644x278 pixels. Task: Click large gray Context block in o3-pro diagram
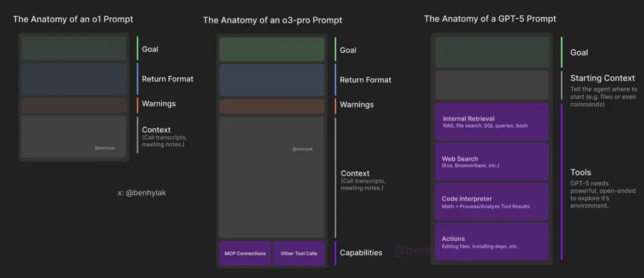pyautogui.click(x=271, y=178)
